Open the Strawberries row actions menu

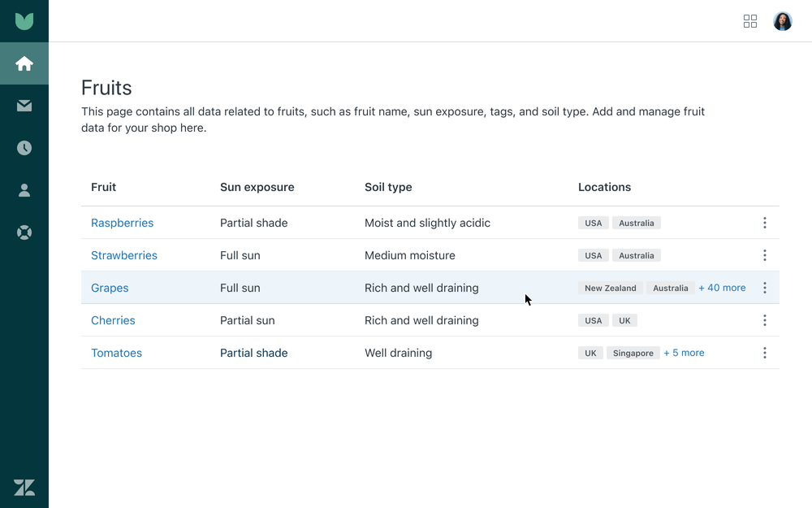click(764, 255)
